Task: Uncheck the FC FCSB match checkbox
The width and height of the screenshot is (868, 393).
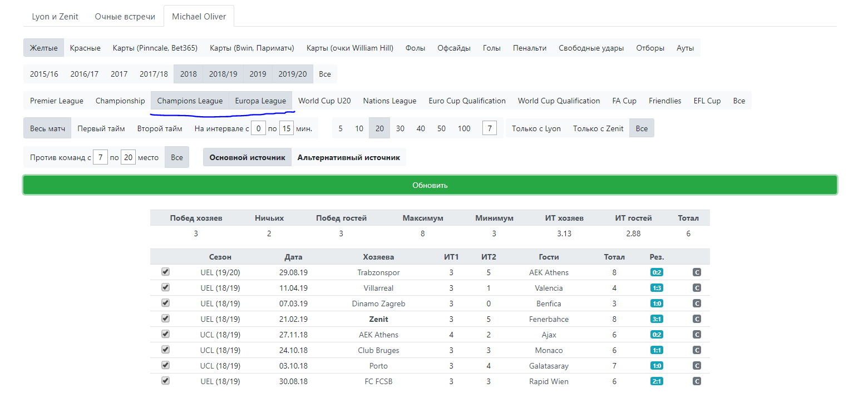Action: (165, 381)
